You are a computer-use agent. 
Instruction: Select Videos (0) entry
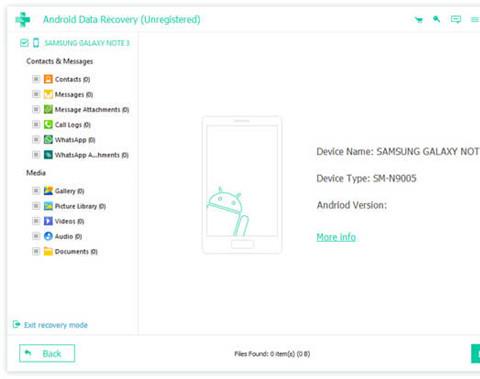(69, 221)
